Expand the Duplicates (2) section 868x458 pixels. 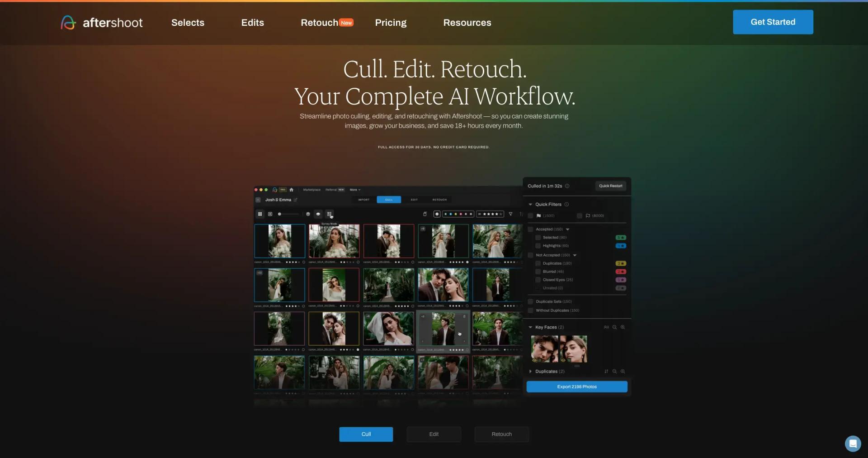point(530,372)
